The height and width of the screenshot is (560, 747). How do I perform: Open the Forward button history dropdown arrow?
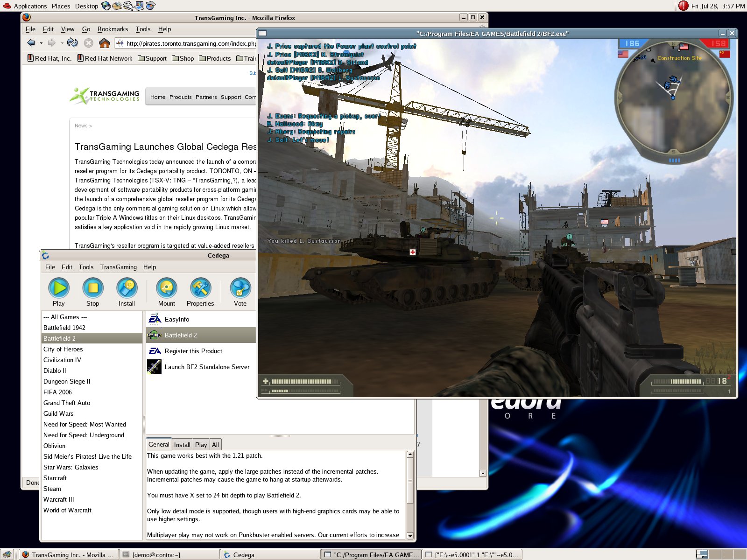pos(62,43)
